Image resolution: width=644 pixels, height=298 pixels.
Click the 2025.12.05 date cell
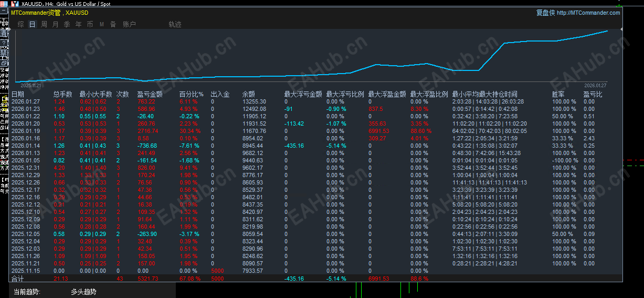click(x=26, y=234)
